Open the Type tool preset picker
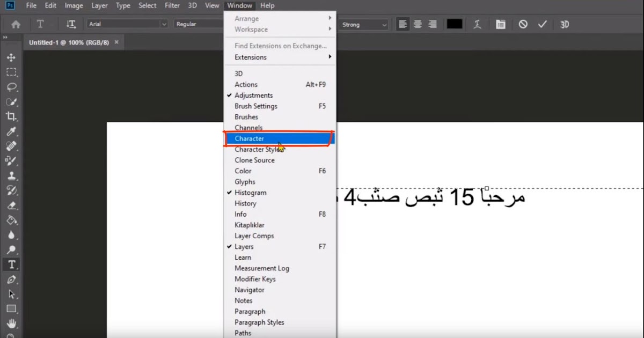 point(41,24)
